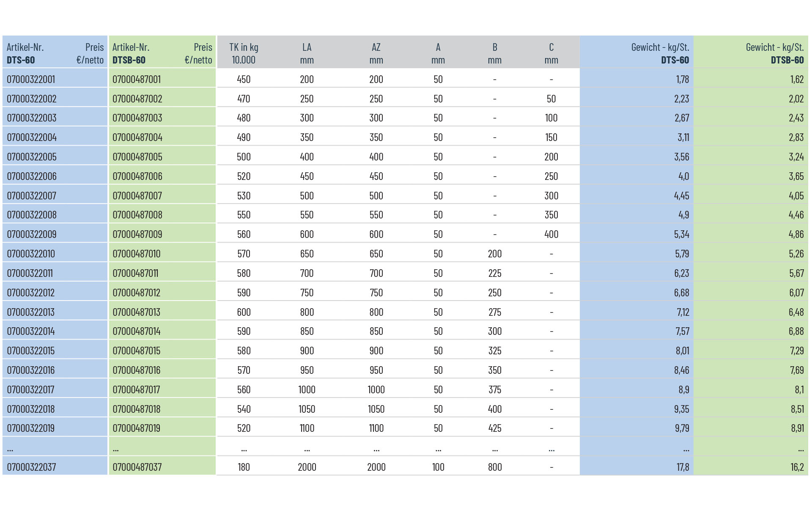This screenshot has height=508, width=812.
Task: Select article number 07000487001
Action: pos(137,79)
